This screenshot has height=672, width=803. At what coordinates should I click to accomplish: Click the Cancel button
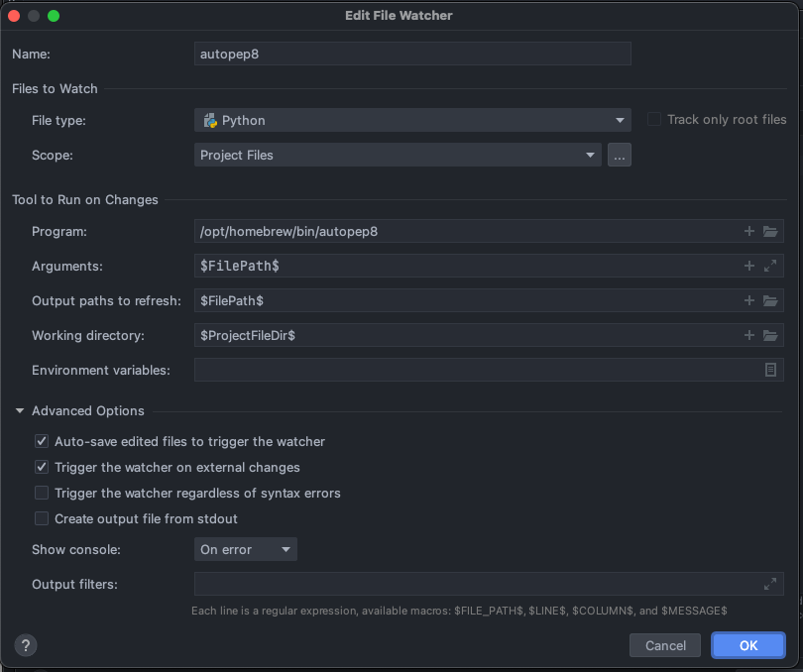[x=665, y=645]
